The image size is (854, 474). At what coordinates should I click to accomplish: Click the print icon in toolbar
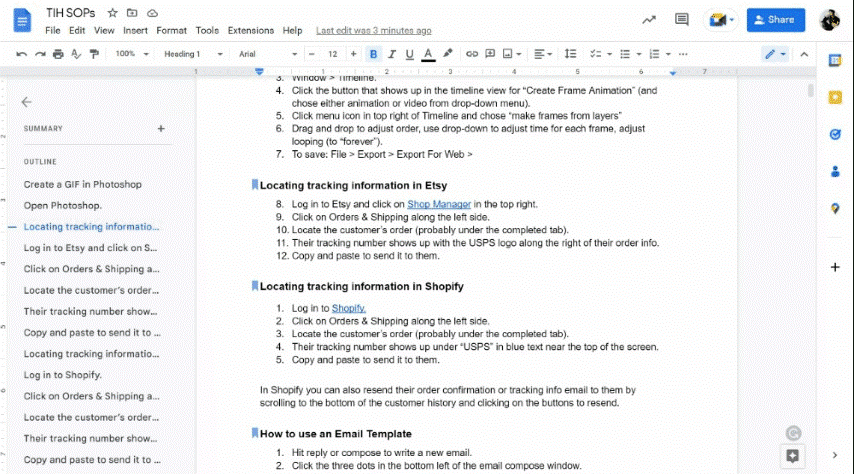coord(57,54)
